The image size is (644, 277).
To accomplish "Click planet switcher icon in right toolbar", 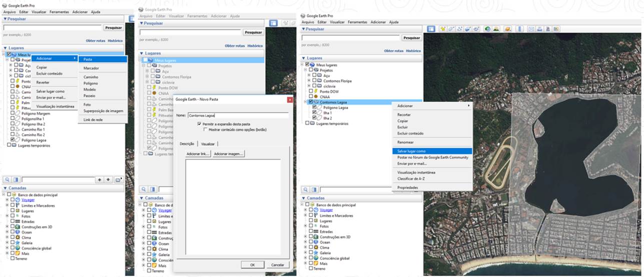I will click(508, 29).
